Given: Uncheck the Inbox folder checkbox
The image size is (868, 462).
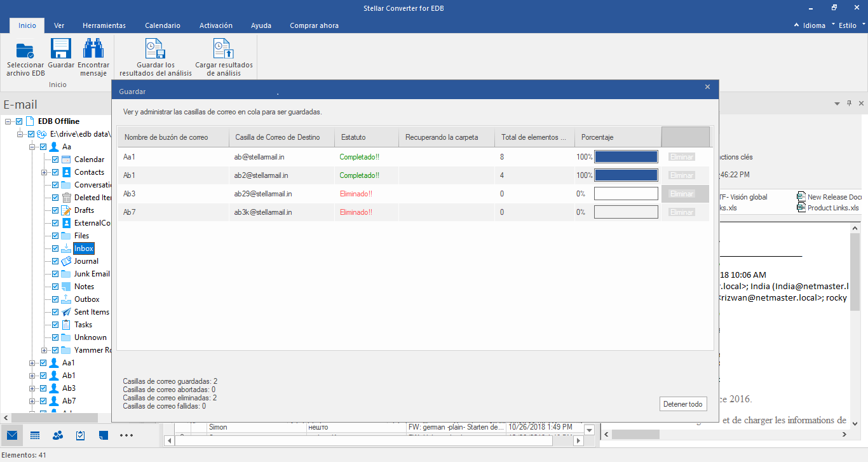Looking at the screenshot, I should pyautogui.click(x=55, y=248).
